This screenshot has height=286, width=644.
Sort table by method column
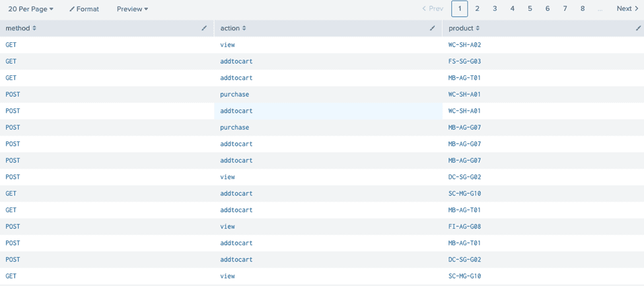coord(21,28)
